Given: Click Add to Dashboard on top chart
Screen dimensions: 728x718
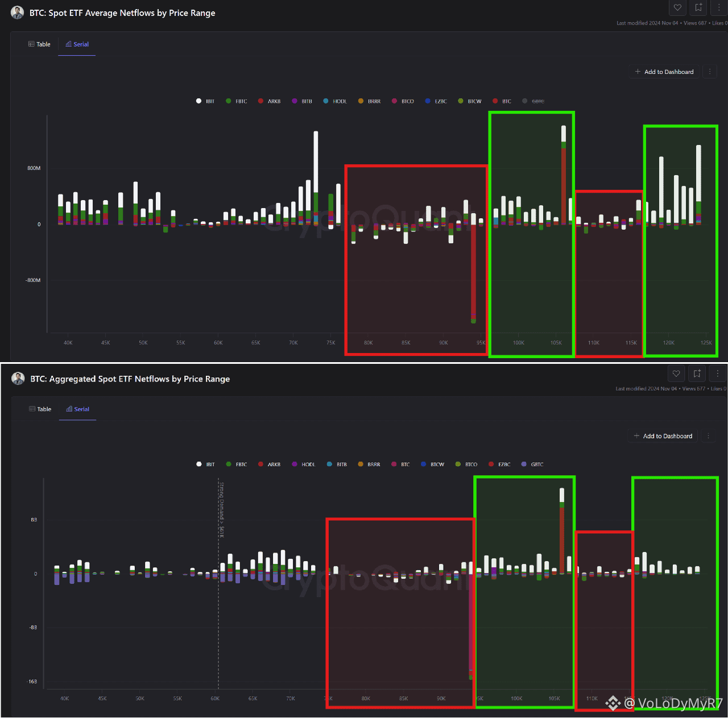Looking at the screenshot, I should 664,72.
